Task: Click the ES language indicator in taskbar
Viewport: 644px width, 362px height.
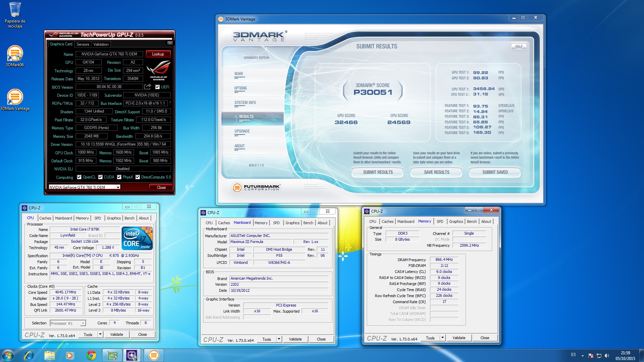Action: click(573, 355)
